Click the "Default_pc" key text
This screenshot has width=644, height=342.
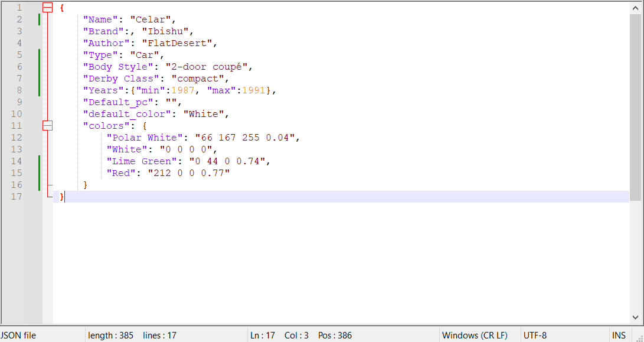point(118,102)
